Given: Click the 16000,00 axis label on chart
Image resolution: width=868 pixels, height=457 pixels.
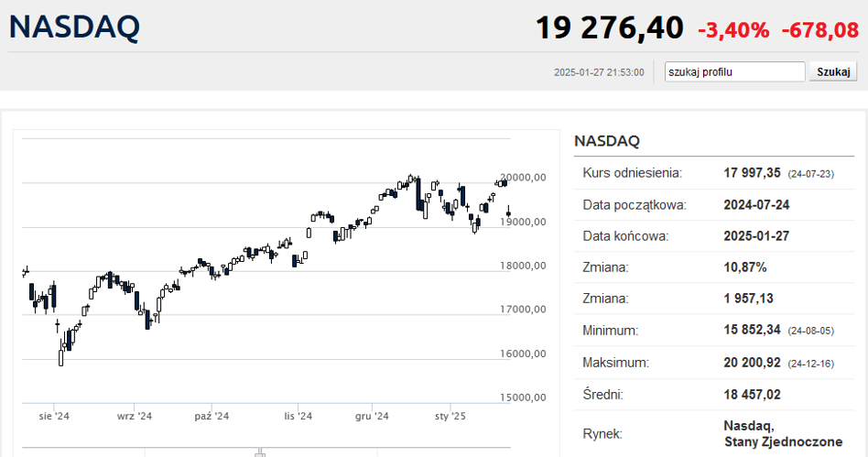Looking at the screenshot, I should (x=523, y=354).
